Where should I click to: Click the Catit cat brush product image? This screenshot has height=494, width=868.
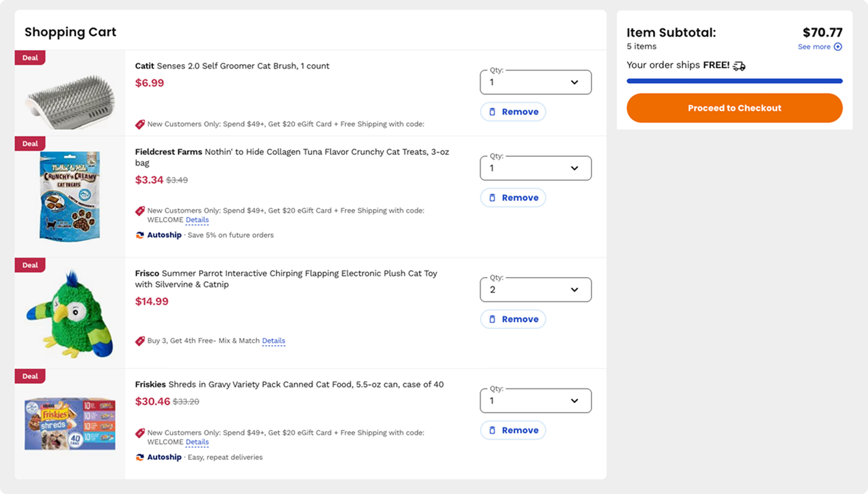coord(69,101)
